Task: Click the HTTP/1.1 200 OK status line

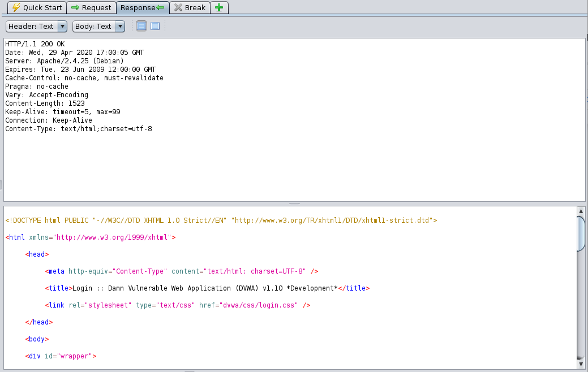Action: [35, 44]
